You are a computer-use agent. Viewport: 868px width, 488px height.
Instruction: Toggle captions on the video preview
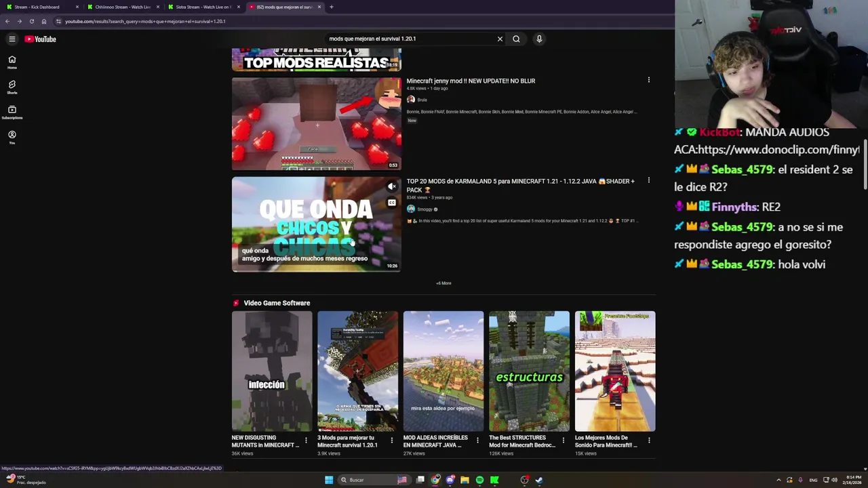point(392,203)
